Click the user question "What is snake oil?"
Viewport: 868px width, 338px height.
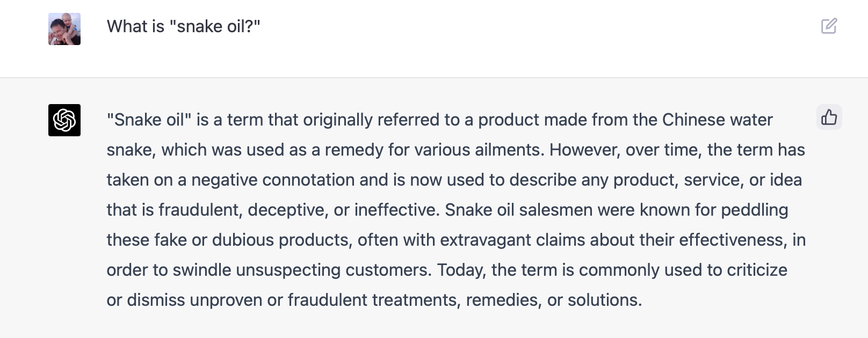(x=183, y=26)
